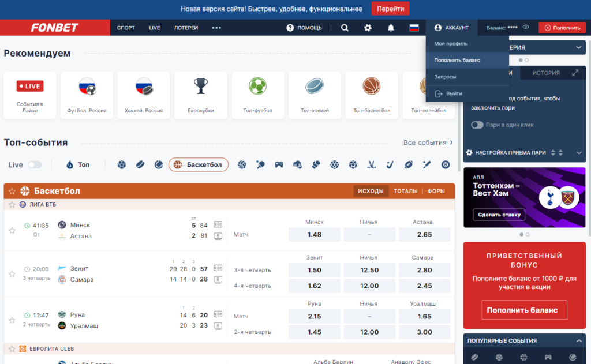Switch to the История tab
591x364 pixels.
point(546,73)
